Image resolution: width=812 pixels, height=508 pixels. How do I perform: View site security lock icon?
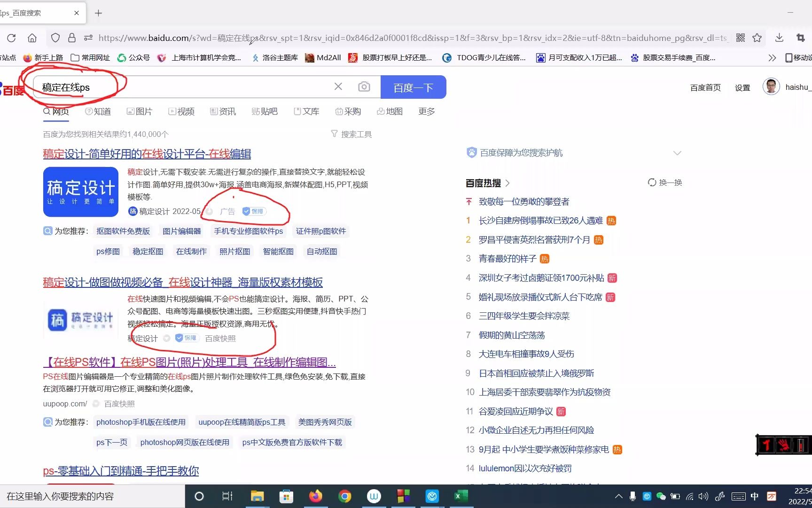point(71,38)
